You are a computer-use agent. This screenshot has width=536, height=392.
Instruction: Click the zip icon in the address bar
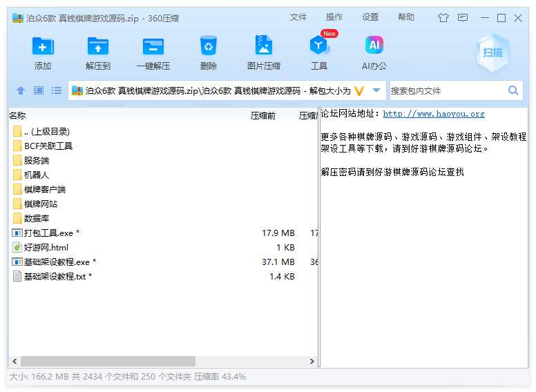pyautogui.click(x=77, y=90)
